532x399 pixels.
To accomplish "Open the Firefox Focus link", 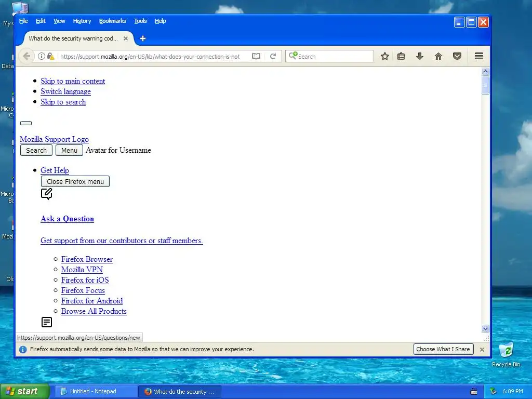I will click(83, 290).
